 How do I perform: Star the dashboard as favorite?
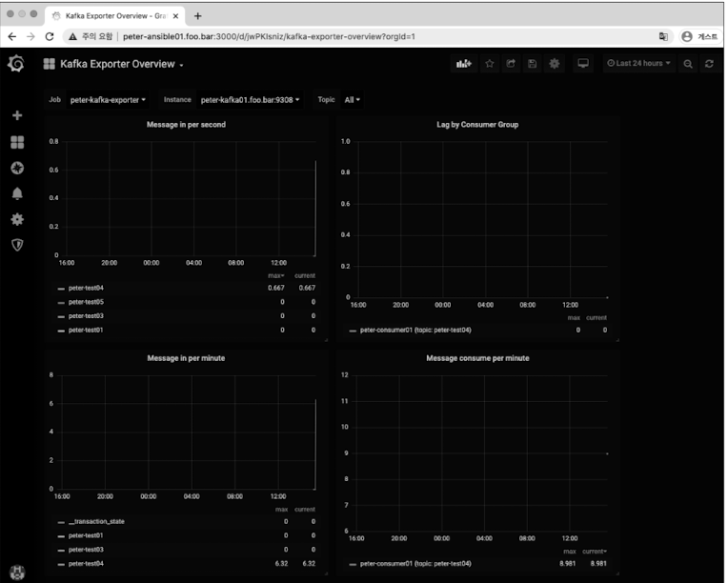490,64
